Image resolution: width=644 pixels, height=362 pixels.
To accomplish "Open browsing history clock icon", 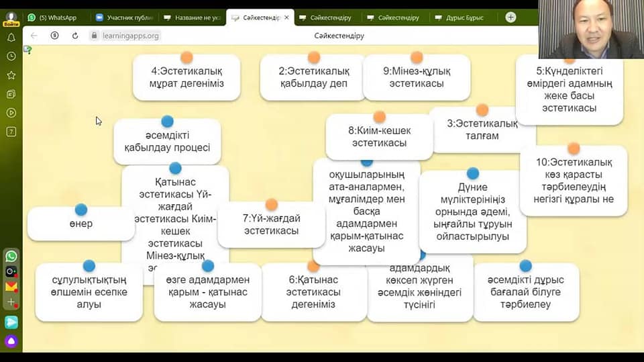I will 11,56.
